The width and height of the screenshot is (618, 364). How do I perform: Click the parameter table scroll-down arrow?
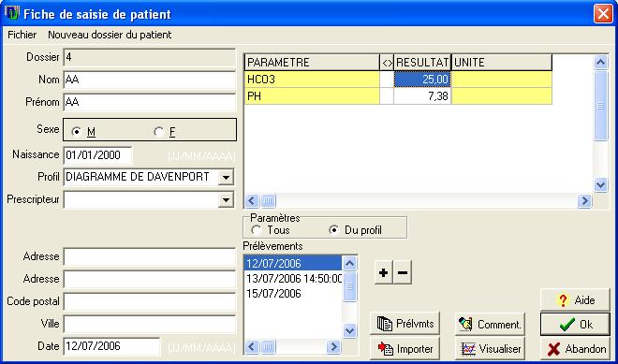[x=600, y=184]
